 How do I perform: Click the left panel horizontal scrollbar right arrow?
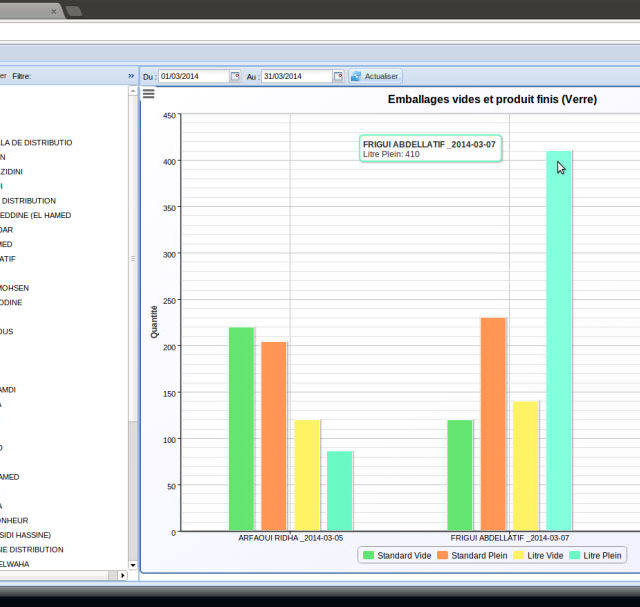123,576
